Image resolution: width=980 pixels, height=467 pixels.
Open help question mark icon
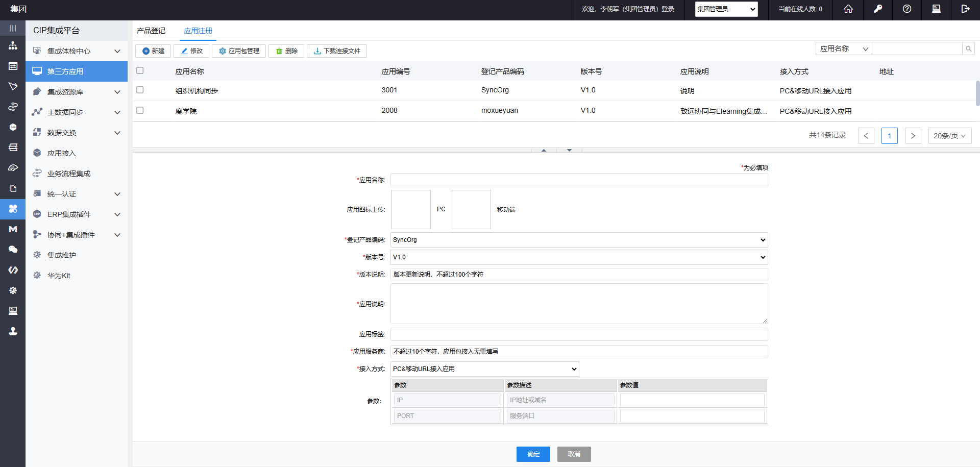pos(906,9)
